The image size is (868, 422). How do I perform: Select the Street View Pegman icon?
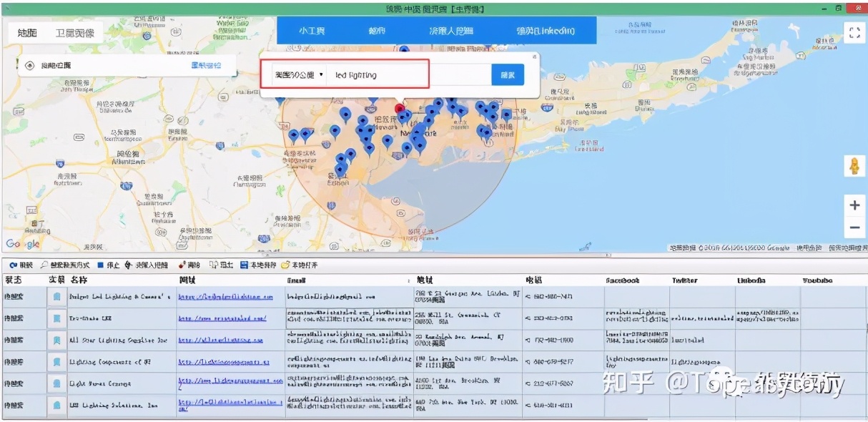[855, 166]
